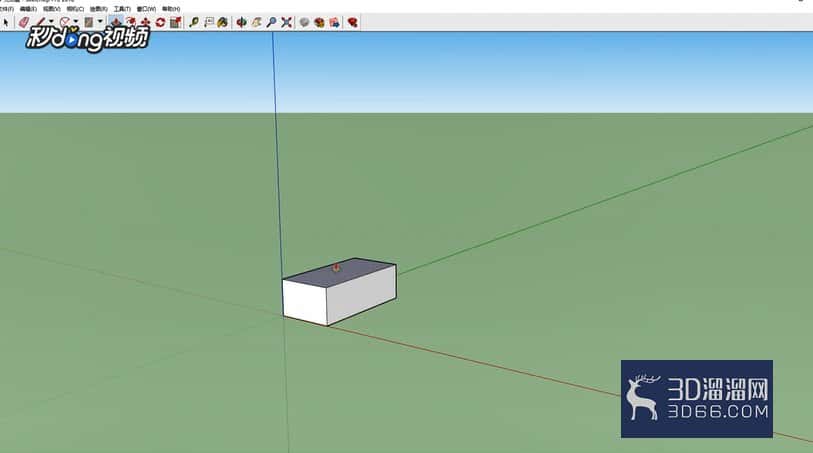Screen dimensions: 813x453
Task: Open the Extension Warehouse
Action: (x=319, y=22)
